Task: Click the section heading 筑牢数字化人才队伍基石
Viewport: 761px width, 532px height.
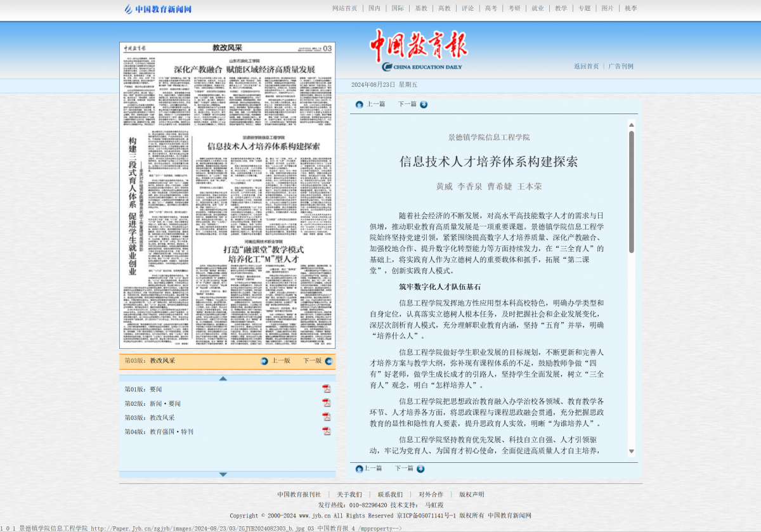Action: pos(440,287)
